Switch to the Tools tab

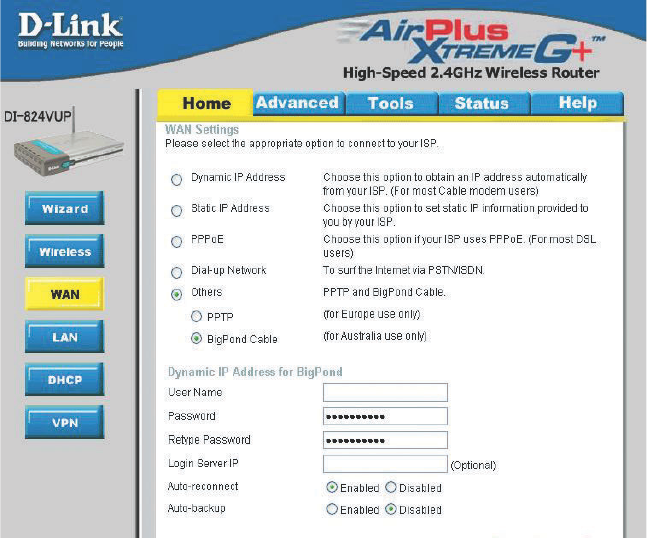392,103
